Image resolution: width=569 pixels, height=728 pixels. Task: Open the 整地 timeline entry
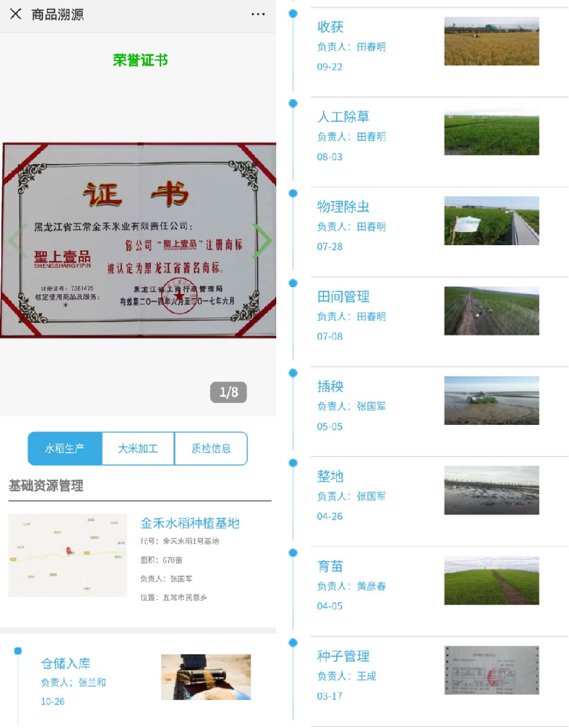[x=330, y=477]
